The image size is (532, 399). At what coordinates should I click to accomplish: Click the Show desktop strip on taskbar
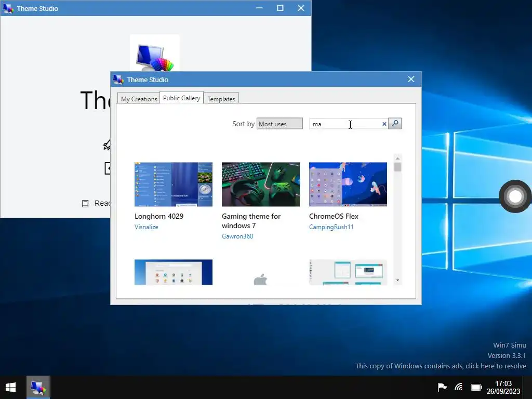pyautogui.click(x=528, y=387)
